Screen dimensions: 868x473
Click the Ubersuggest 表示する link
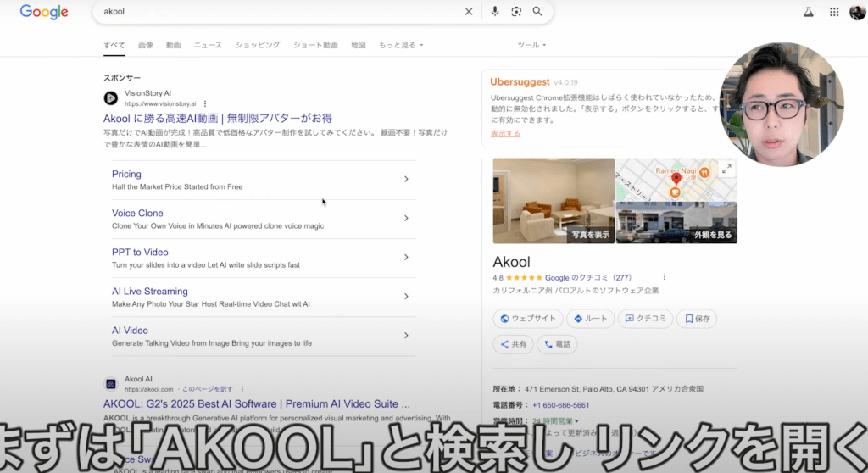[505, 133]
